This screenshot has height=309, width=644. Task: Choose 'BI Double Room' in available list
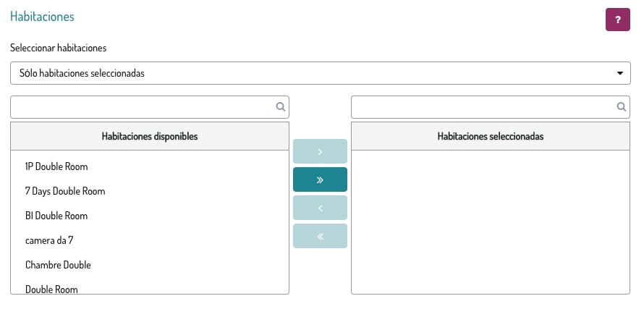pos(56,216)
